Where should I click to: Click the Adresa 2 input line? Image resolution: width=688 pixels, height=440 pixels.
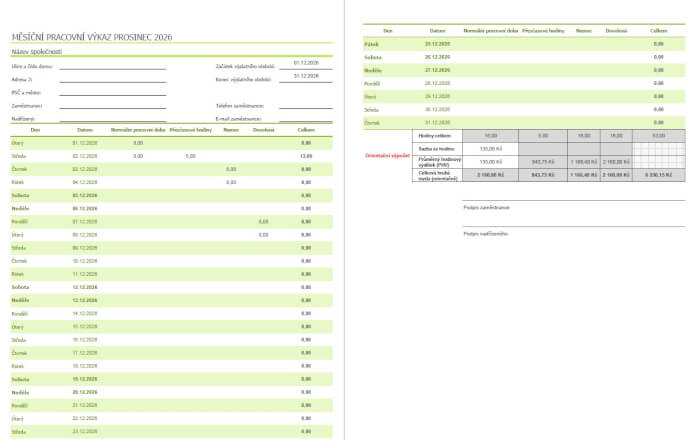tap(112, 79)
